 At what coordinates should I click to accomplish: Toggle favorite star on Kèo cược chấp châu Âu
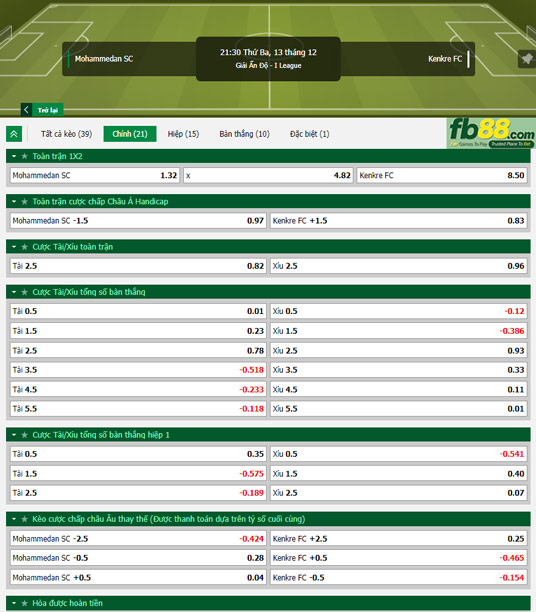point(25,519)
